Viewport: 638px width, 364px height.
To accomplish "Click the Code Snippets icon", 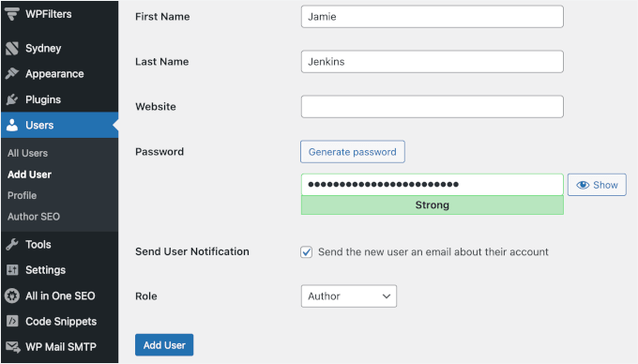I will pos(12,321).
